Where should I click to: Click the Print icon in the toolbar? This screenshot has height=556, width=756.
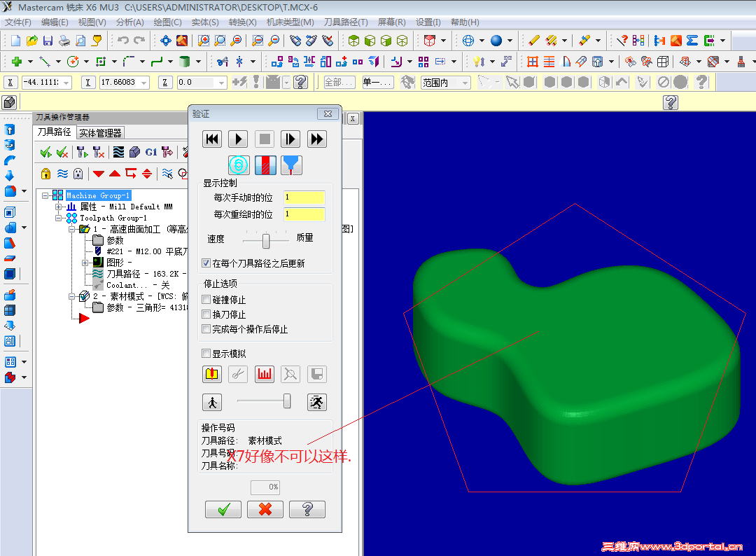coord(64,41)
